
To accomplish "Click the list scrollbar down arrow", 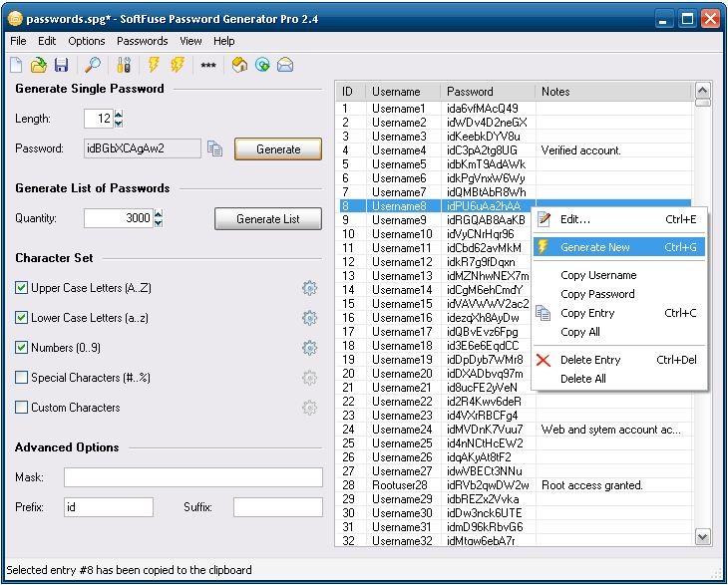I will 702,537.
